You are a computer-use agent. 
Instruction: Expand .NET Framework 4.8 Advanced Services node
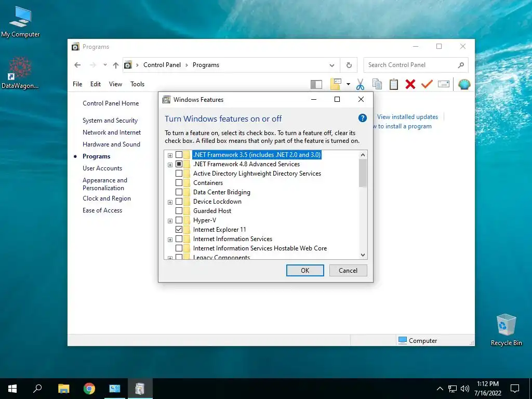coord(170,165)
